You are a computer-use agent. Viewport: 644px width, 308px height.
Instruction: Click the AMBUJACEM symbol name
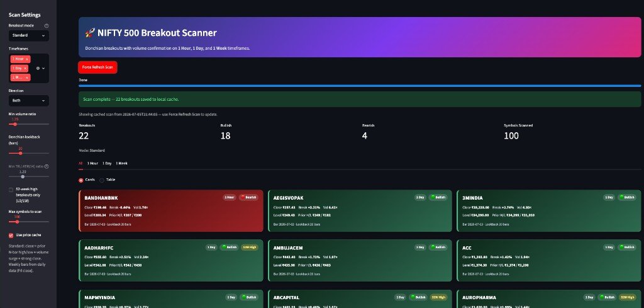[x=288, y=248]
